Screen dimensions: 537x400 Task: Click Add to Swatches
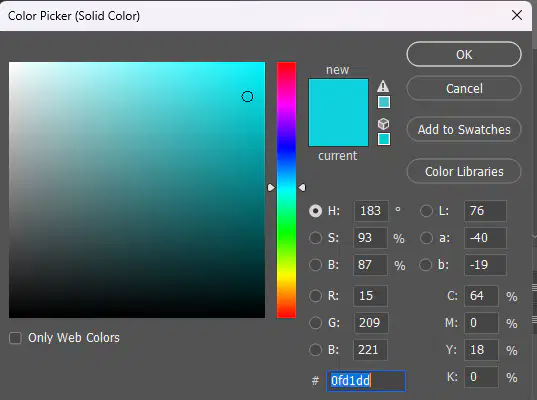pyautogui.click(x=464, y=129)
